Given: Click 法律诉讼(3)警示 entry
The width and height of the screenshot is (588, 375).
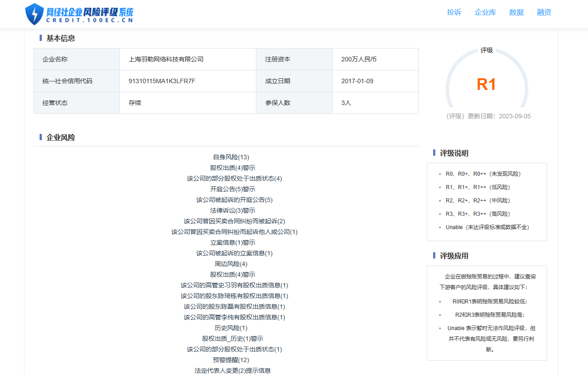Looking at the screenshot, I should click(x=232, y=210).
